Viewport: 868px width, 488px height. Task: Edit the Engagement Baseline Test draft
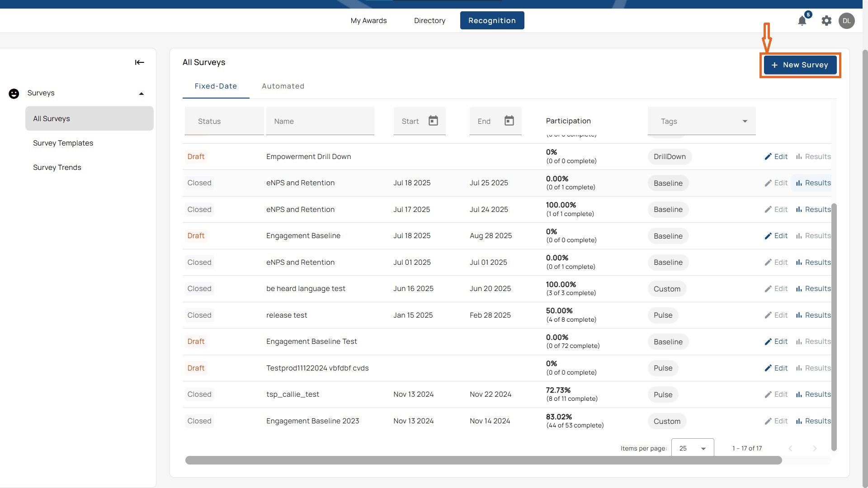776,342
